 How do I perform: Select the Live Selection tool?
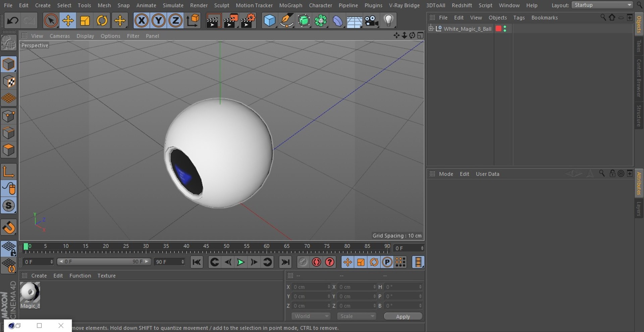click(51, 21)
